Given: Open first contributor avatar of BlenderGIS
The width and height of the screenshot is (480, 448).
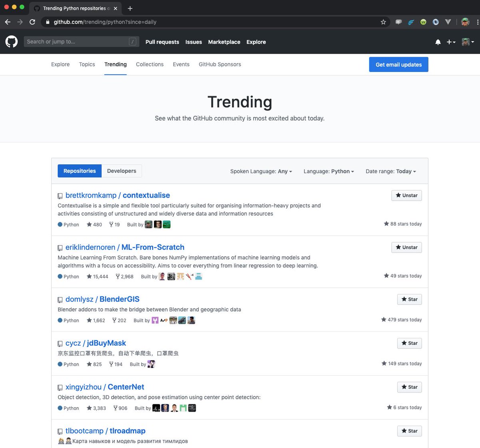Looking at the screenshot, I should [x=155, y=320].
